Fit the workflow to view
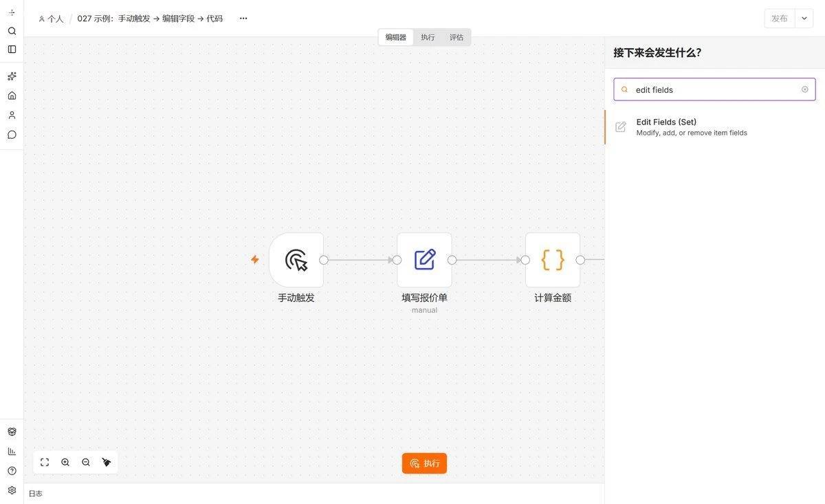 click(45, 463)
